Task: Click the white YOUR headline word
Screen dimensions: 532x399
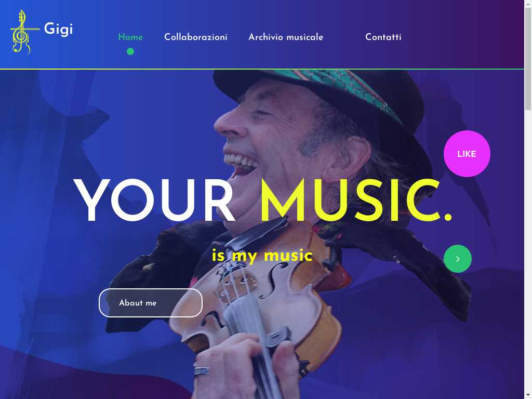Action: pos(154,201)
